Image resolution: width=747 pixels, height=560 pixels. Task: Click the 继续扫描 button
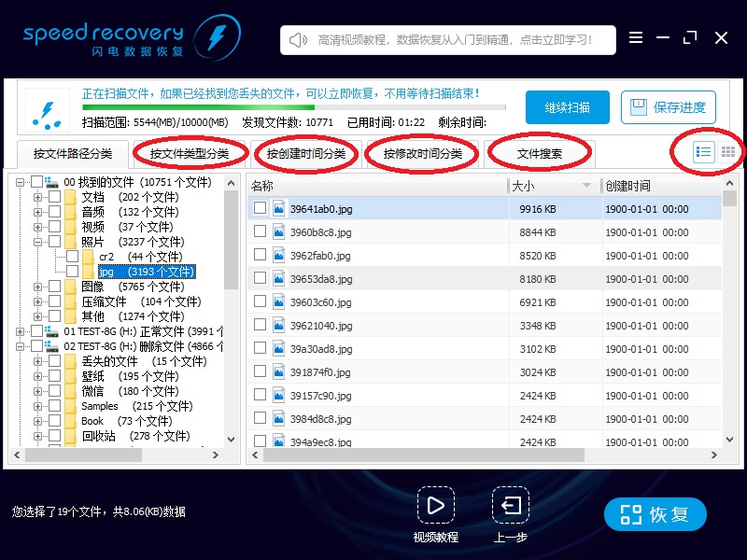coord(567,107)
